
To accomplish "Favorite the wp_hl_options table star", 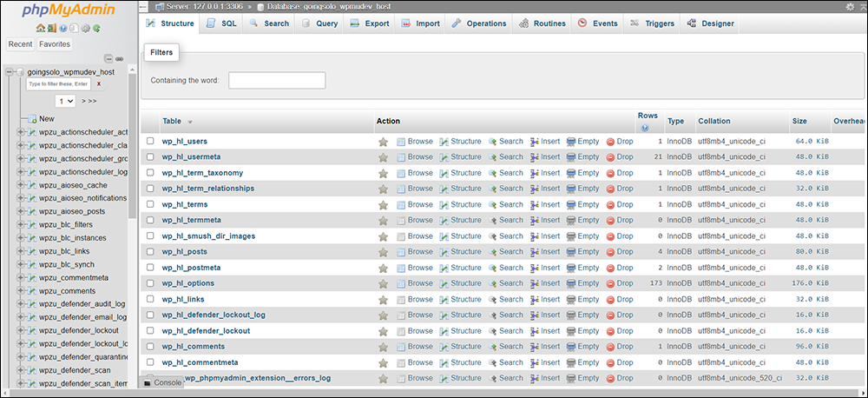I will [383, 284].
